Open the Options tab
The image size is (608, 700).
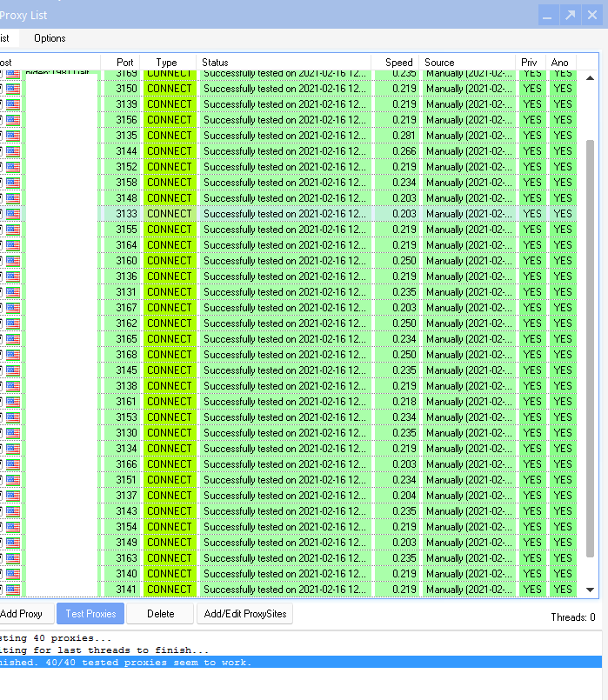tap(50, 38)
